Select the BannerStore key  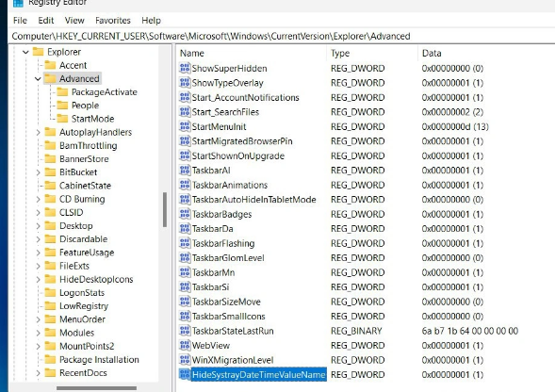click(x=84, y=159)
